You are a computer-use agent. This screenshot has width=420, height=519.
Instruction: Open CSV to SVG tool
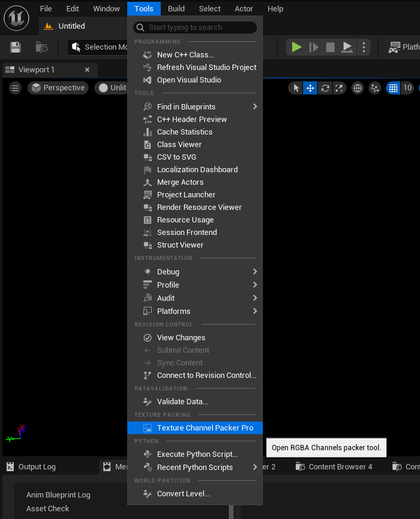(195, 157)
